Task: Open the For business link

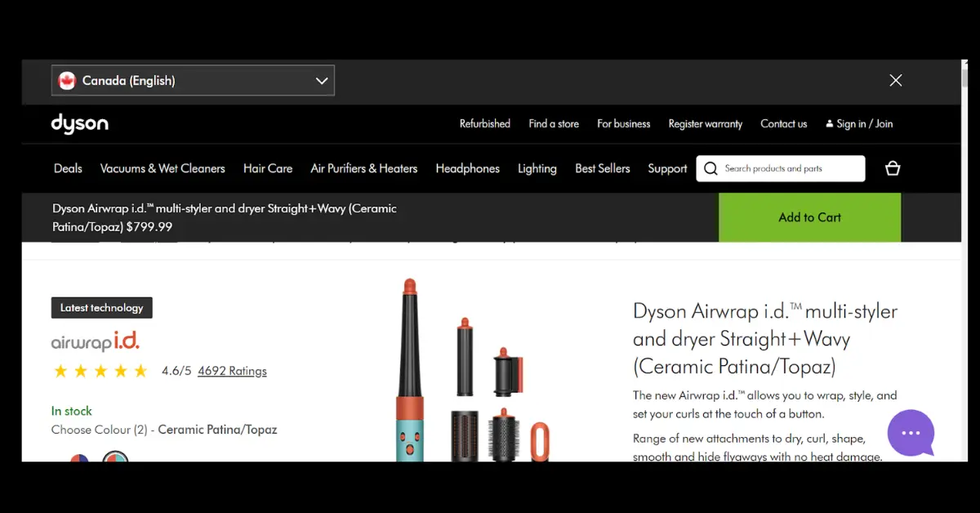Action: point(624,124)
